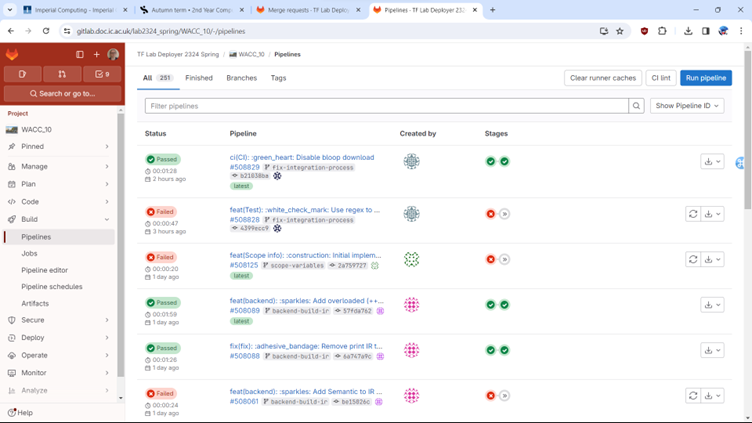This screenshot has height=423, width=752.
Task: Expand the Code section in sidebar
Action: point(60,202)
